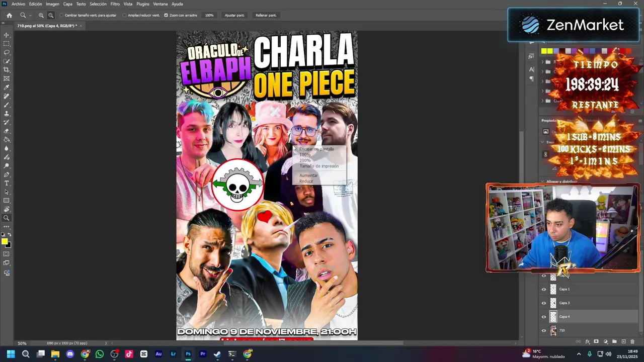
Task: Click the 100% zoom button
Action: [209, 15]
